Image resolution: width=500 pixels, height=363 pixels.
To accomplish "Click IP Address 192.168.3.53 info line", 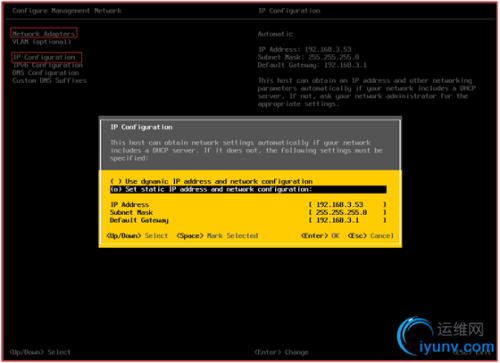I will 305,50.
